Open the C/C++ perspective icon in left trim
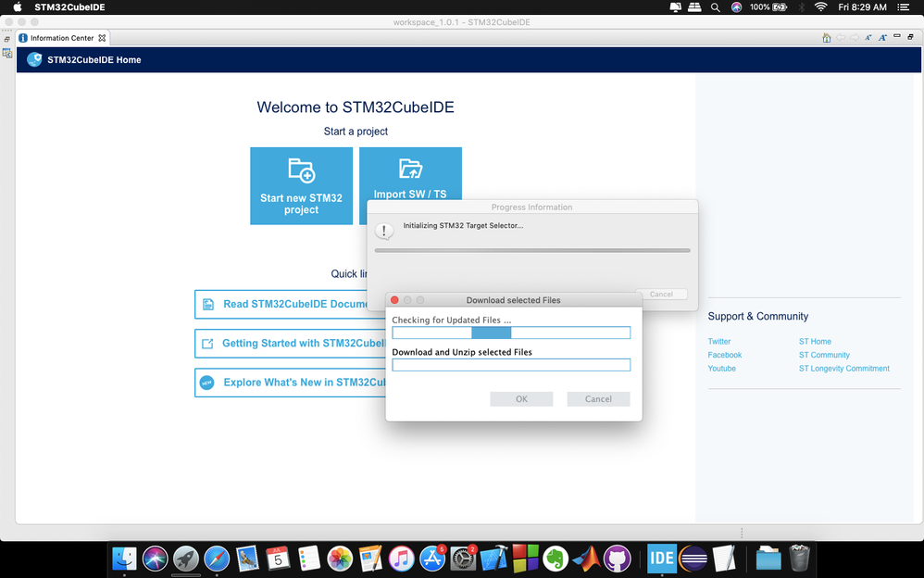Image resolution: width=924 pixels, height=578 pixels. coord(7,53)
